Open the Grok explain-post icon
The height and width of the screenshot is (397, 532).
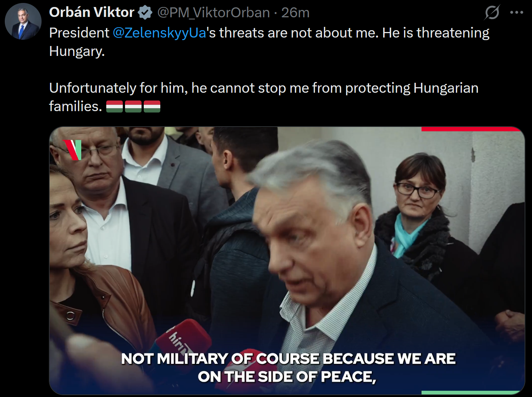pos(492,13)
